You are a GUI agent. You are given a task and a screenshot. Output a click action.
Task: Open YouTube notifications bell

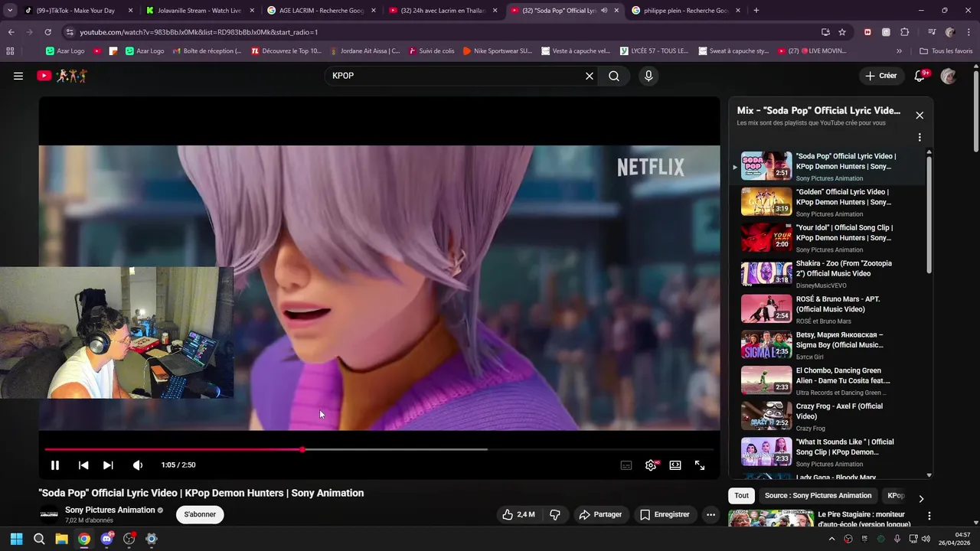(920, 76)
